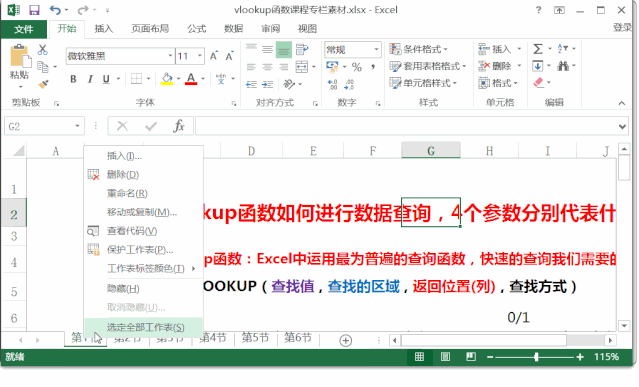Click the Clear eraser icon

pos(538,83)
